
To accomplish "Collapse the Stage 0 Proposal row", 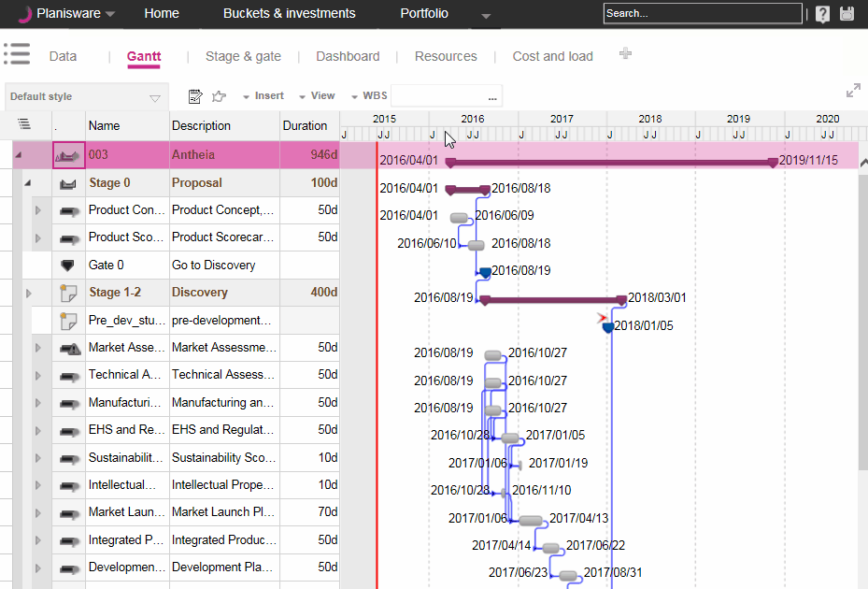I will 28,183.
